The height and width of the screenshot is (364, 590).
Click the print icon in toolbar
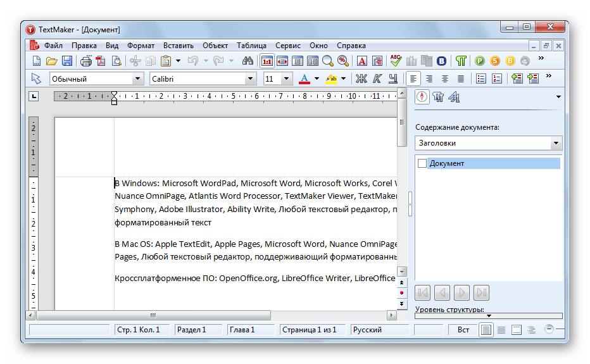[x=86, y=61]
